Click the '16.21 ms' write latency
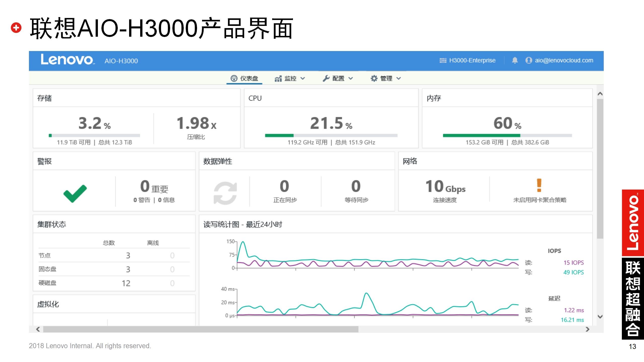644x362 pixels. [x=572, y=320]
